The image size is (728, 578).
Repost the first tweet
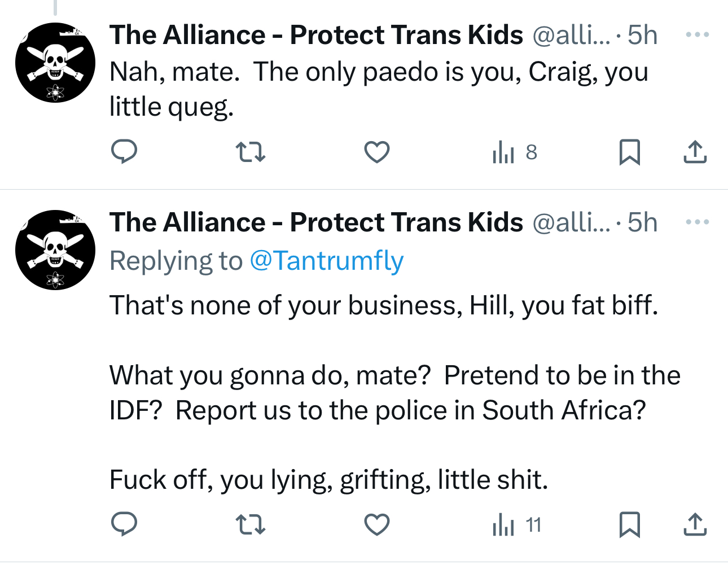[250, 152]
